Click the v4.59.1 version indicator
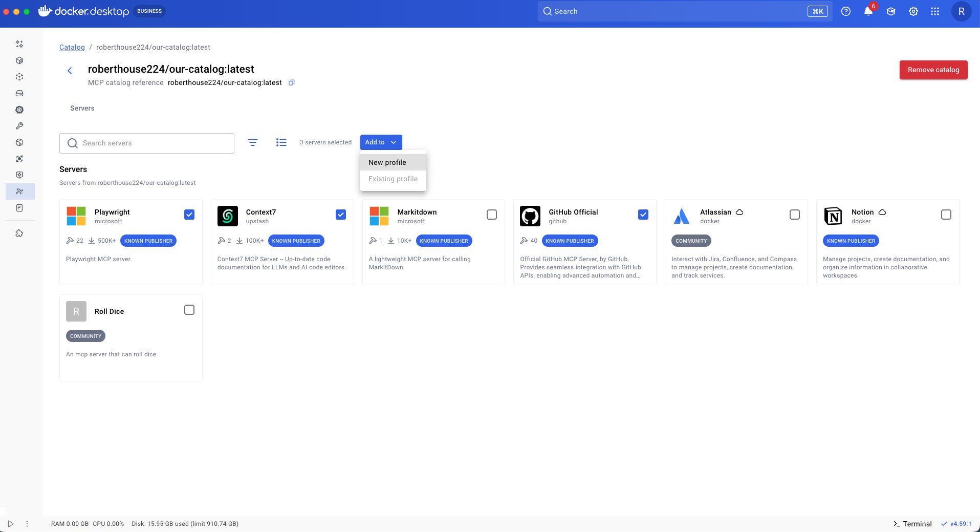The height and width of the screenshot is (532, 980). [x=956, y=524]
